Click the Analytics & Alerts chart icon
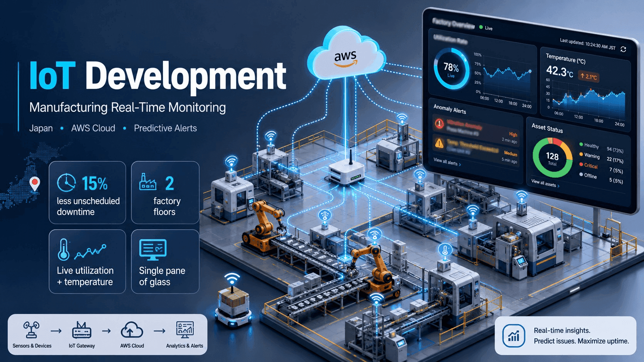The image size is (644, 362). pos(185,330)
